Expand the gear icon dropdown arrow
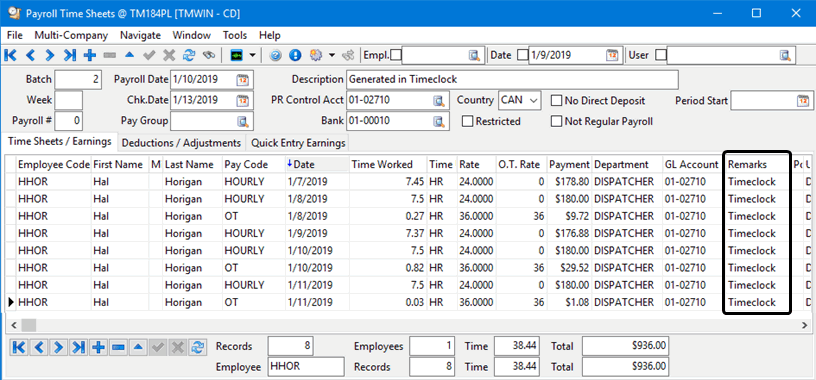816x380 pixels. pyautogui.click(x=331, y=55)
